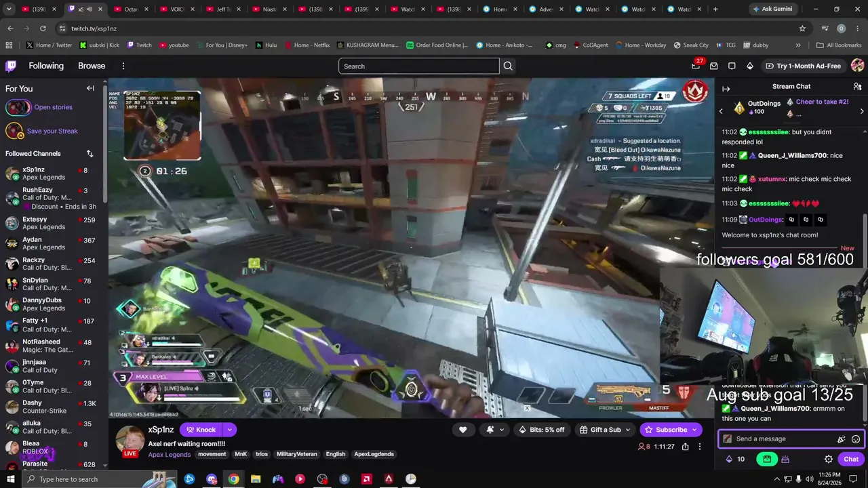Click the heart follow button
Viewport: 868px width, 488px height.
coord(463,430)
